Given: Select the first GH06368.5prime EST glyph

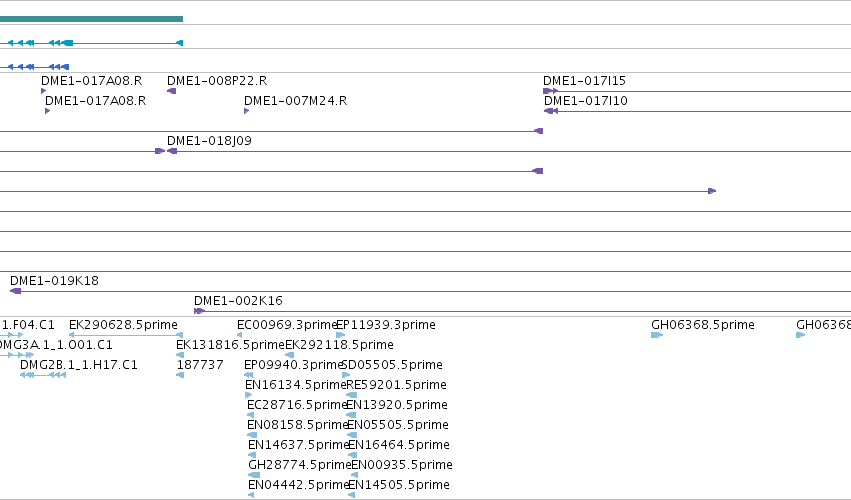Looking at the screenshot, I should 657,335.
